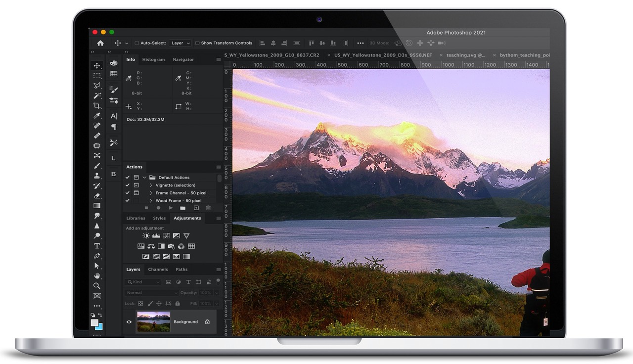Click the Play selection button in Actions
Screen dimensions: 633x364
click(x=171, y=208)
